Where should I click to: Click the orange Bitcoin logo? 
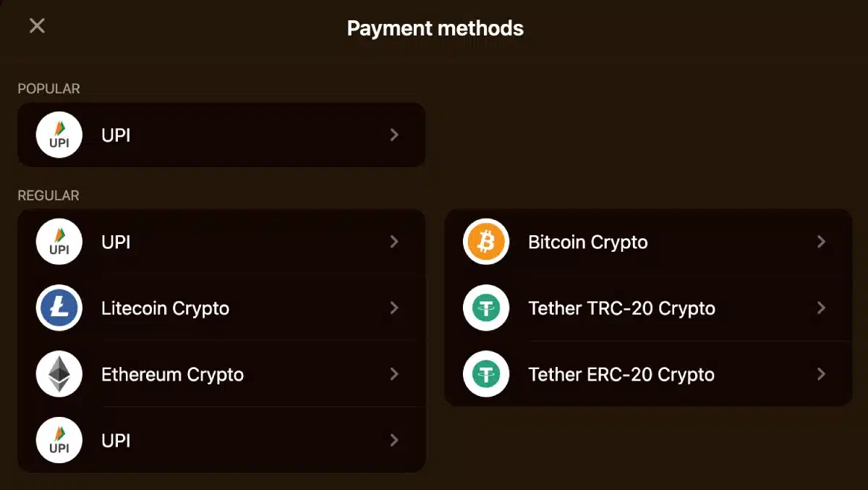coord(486,242)
